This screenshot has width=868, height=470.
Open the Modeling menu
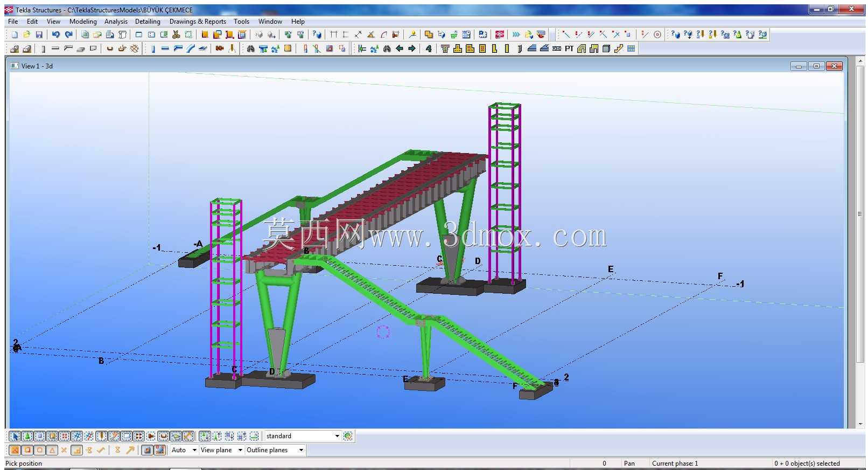[83, 22]
